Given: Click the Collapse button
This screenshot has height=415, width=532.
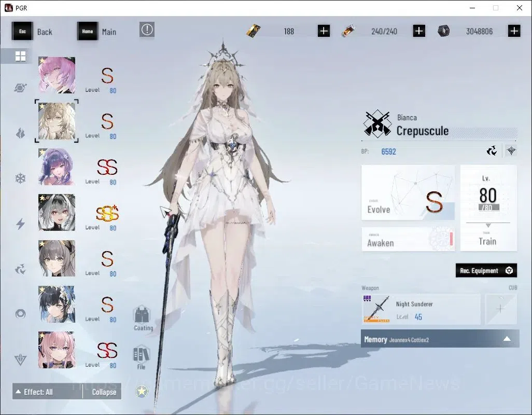Looking at the screenshot, I should click(104, 392).
